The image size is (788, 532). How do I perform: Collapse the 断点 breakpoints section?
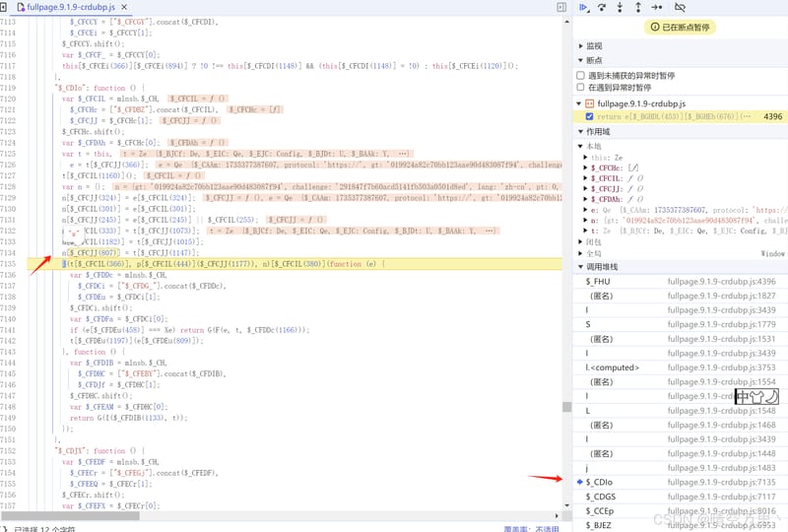[x=581, y=60]
